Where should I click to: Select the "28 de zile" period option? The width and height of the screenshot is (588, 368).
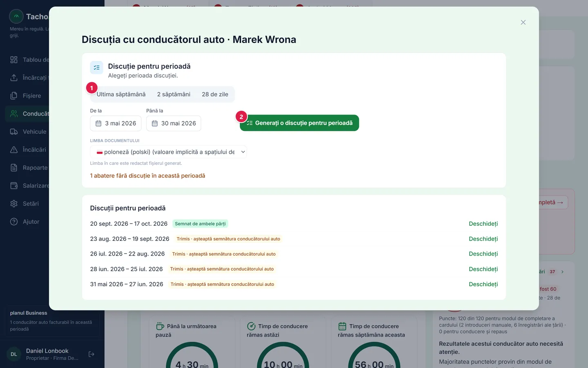click(215, 94)
